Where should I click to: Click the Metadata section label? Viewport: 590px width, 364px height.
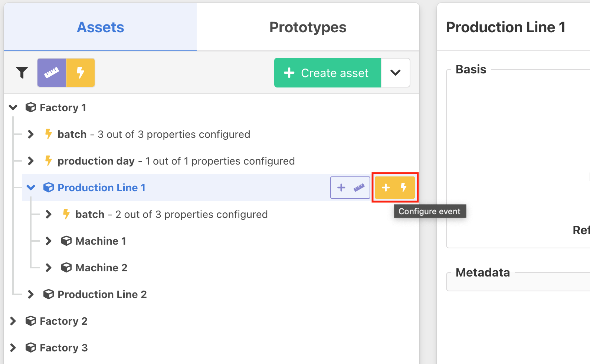(483, 272)
